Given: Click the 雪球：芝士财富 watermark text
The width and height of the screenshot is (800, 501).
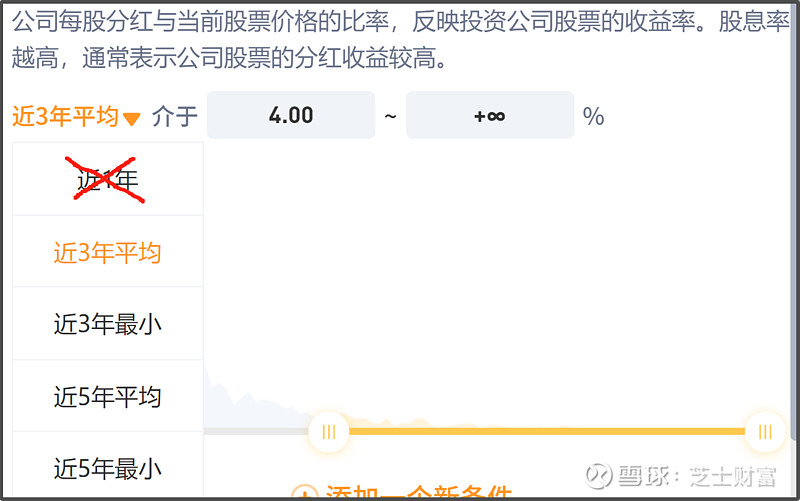Looking at the screenshot, I should (x=697, y=477).
